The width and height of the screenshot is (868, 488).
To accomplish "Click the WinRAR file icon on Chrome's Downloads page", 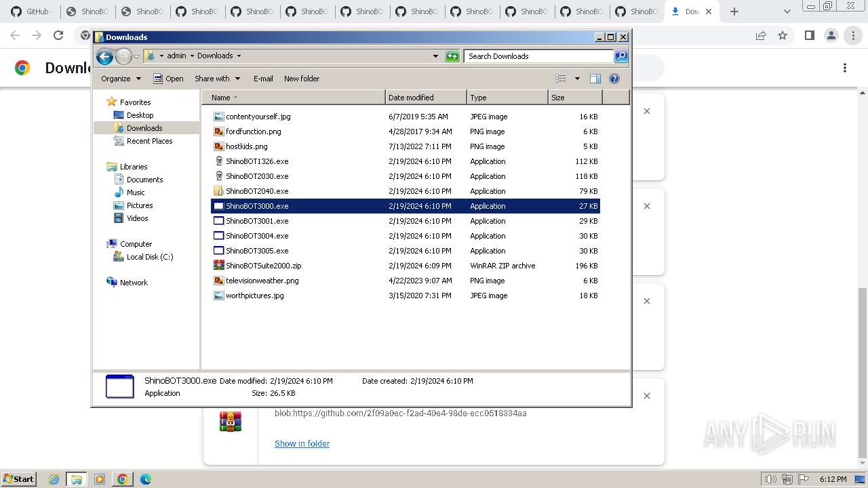I will click(x=231, y=421).
